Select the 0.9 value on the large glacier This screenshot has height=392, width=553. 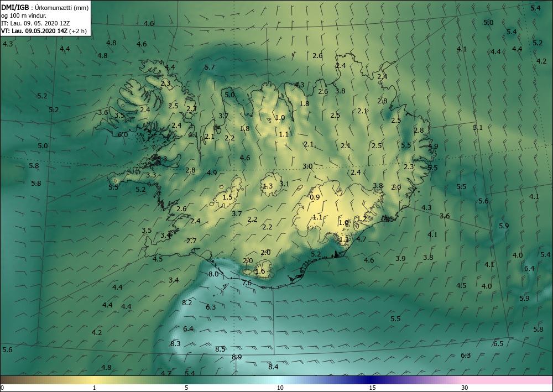(315, 197)
